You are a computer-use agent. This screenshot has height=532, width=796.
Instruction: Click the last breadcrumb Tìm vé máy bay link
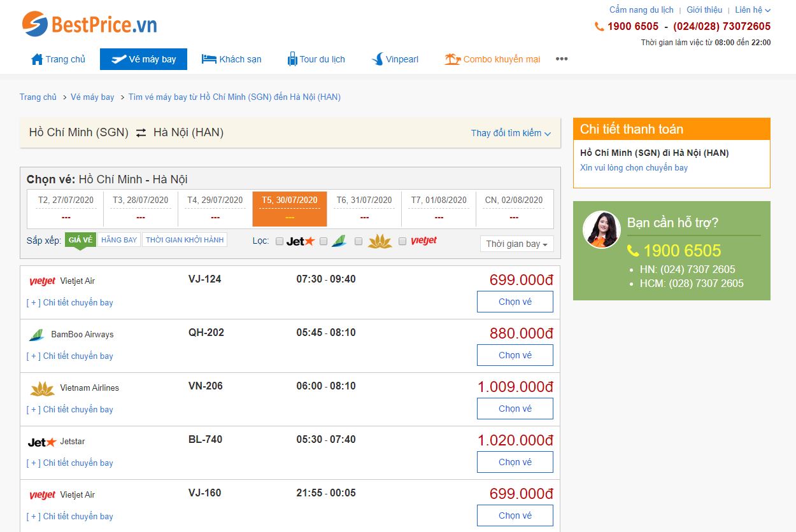click(234, 97)
